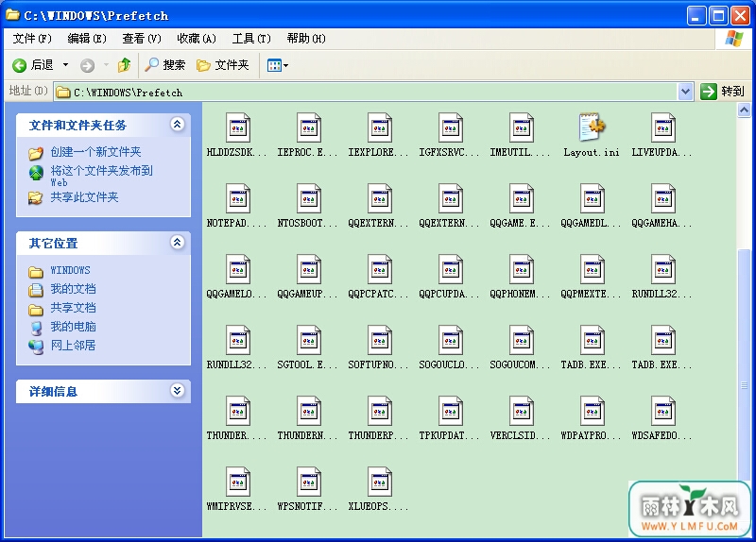Select the XLUEOPS file icon
This screenshot has width=756, height=542.
[380, 482]
